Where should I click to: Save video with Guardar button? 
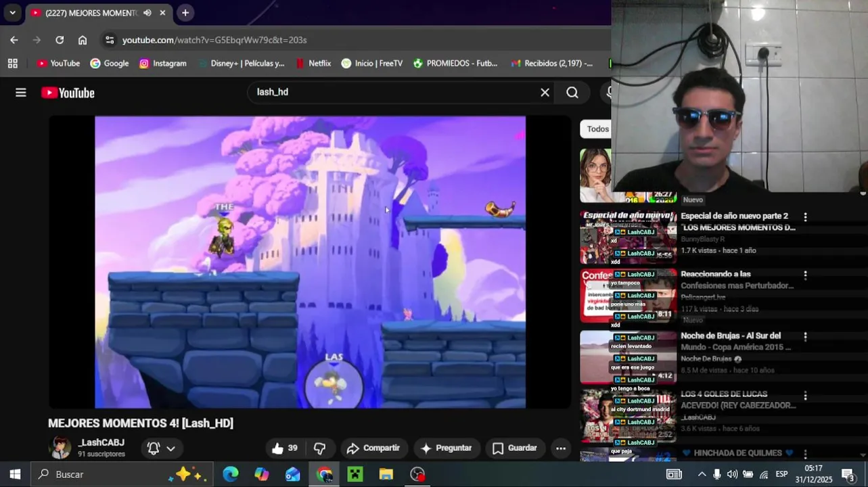tap(515, 448)
